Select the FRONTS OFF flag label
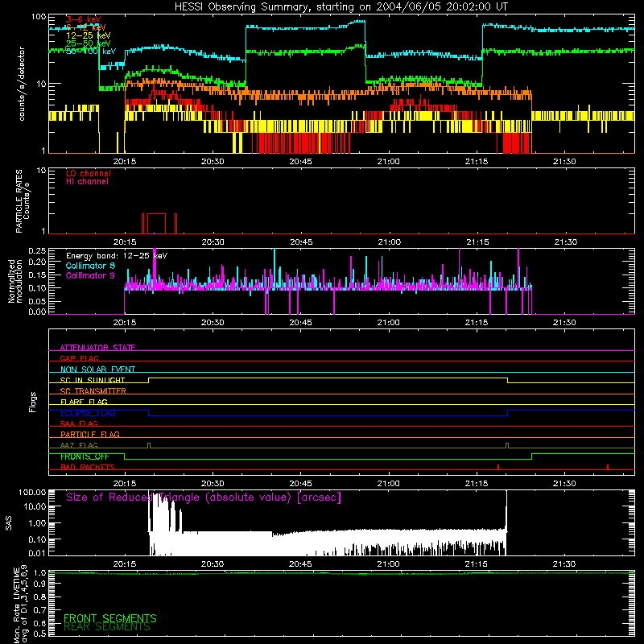Viewport: 644px width, 644px height. pos(85,456)
